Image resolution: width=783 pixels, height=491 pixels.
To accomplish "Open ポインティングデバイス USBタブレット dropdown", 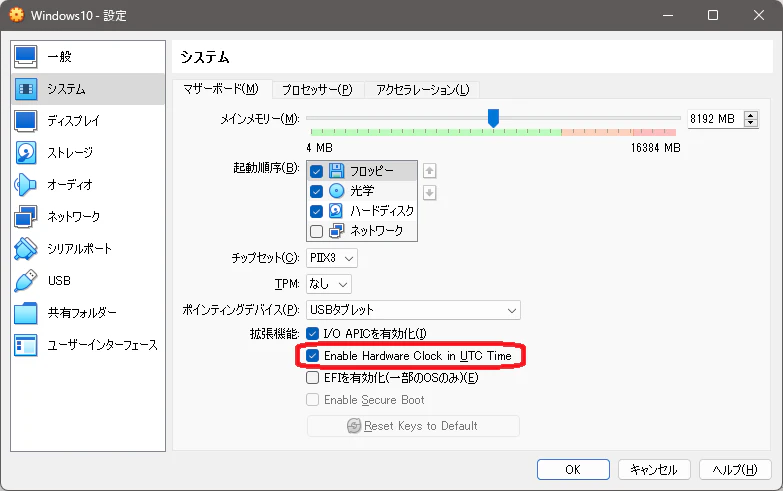I will [413, 310].
